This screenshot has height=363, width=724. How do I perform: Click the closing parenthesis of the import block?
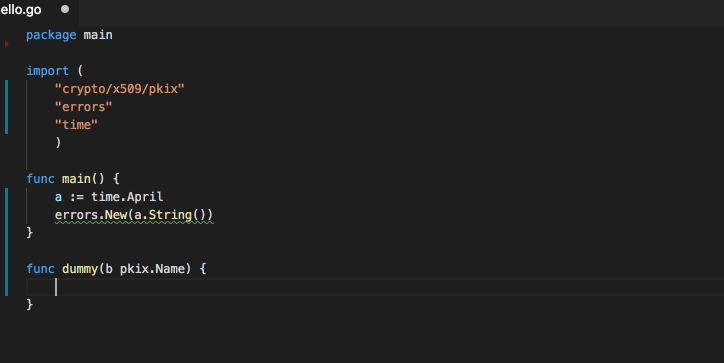(58, 143)
